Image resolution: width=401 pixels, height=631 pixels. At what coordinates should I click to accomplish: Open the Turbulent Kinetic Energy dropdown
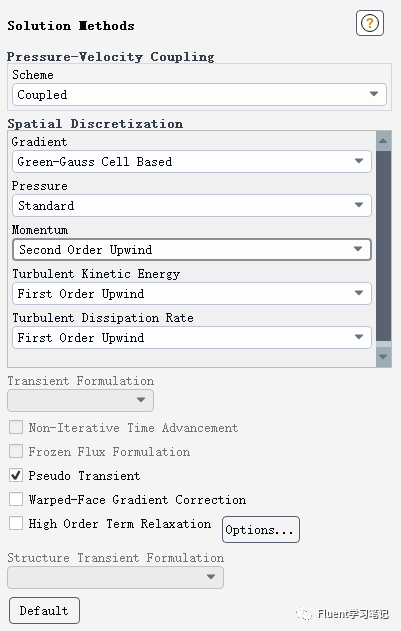(x=192, y=293)
